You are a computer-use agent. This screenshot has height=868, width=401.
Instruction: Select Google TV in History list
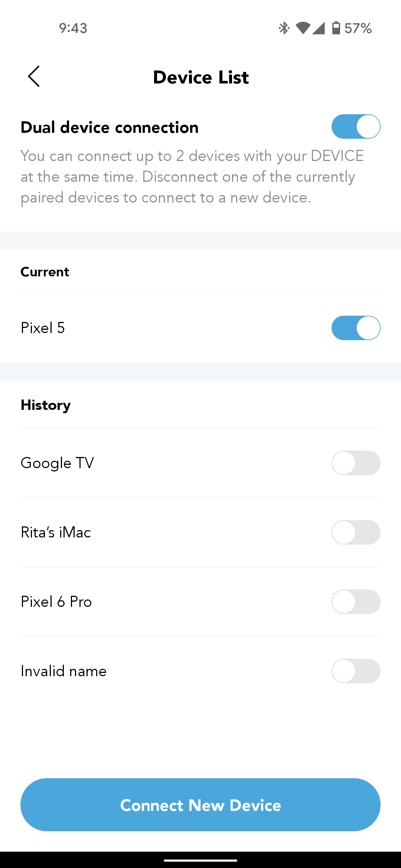click(57, 463)
